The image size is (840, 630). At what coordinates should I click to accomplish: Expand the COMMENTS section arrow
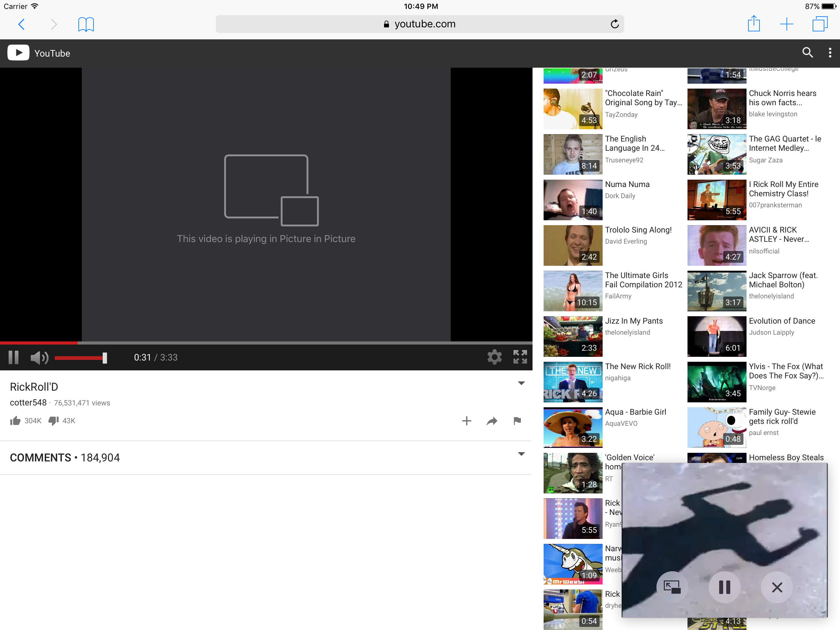(x=521, y=454)
